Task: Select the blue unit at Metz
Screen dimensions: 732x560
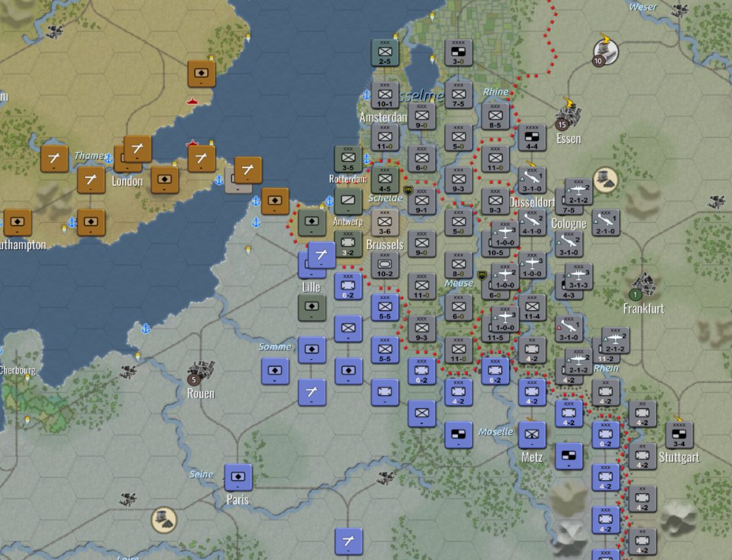Action: [532, 435]
